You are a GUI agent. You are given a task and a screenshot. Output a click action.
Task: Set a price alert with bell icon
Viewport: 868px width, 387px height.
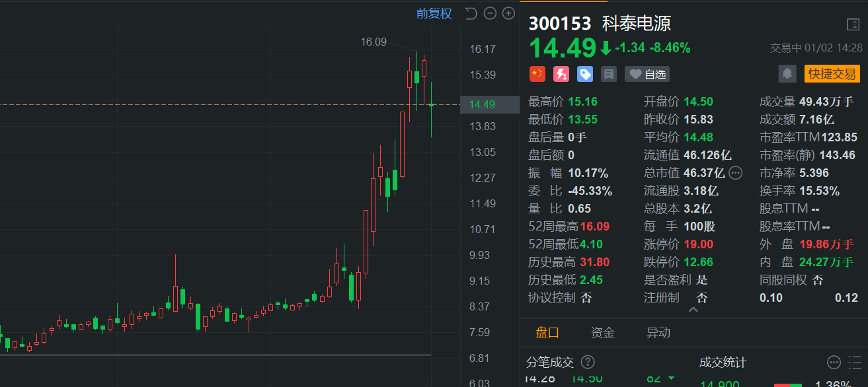point(787,73)
